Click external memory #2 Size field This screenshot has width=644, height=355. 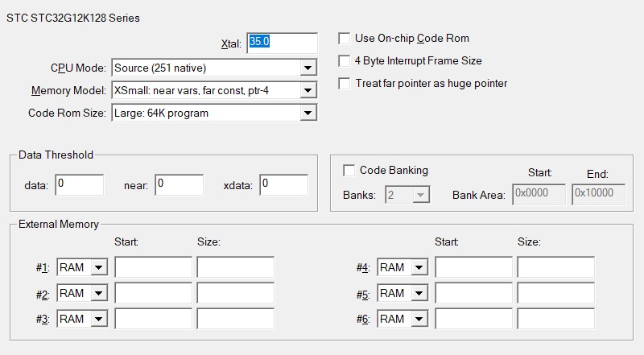click(x=235, y=293)
